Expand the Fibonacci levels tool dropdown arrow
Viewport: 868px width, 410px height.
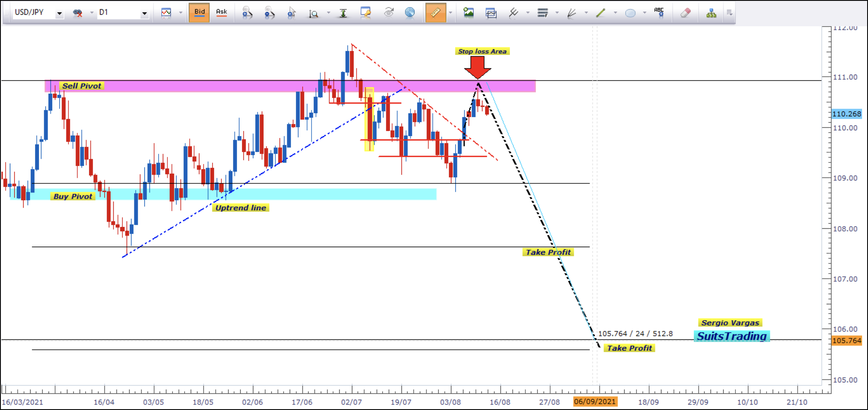pos(557,13)
